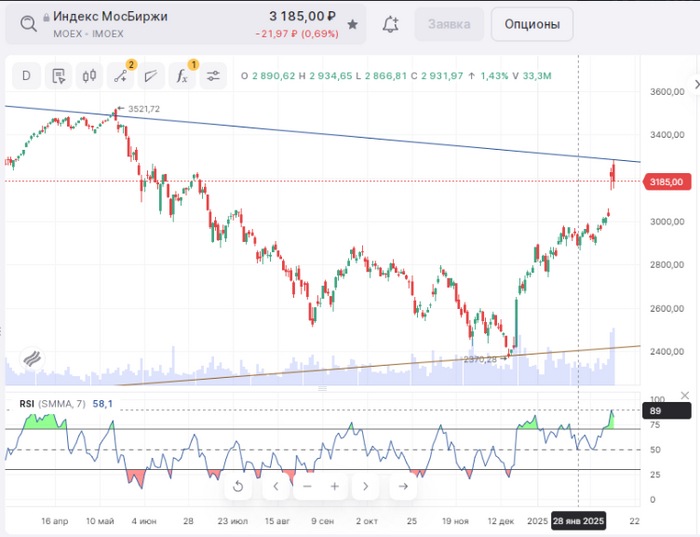Open the D timeframe selector
The width and height of the screenshot is (700, 537).
tap(27, 75)
